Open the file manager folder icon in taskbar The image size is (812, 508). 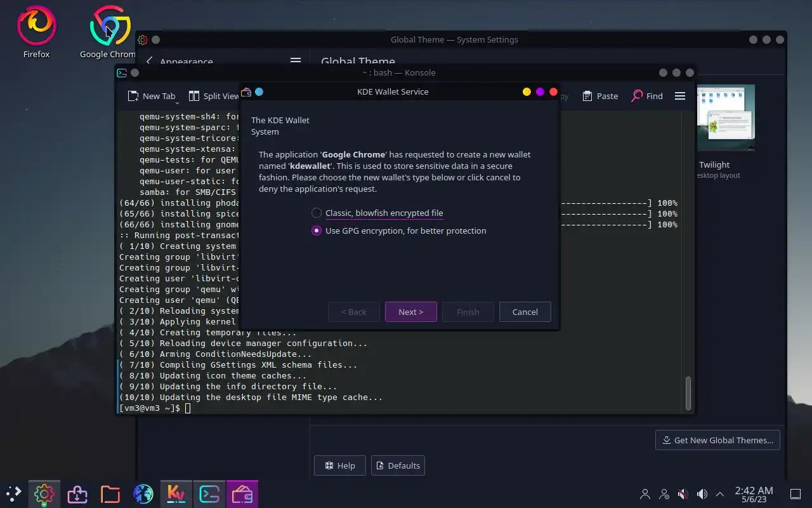(x=110, y=493)
